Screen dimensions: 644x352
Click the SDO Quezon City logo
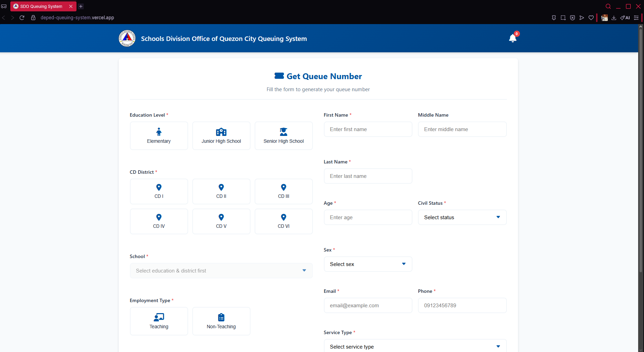pyautogui.click(x=127, y=38)
